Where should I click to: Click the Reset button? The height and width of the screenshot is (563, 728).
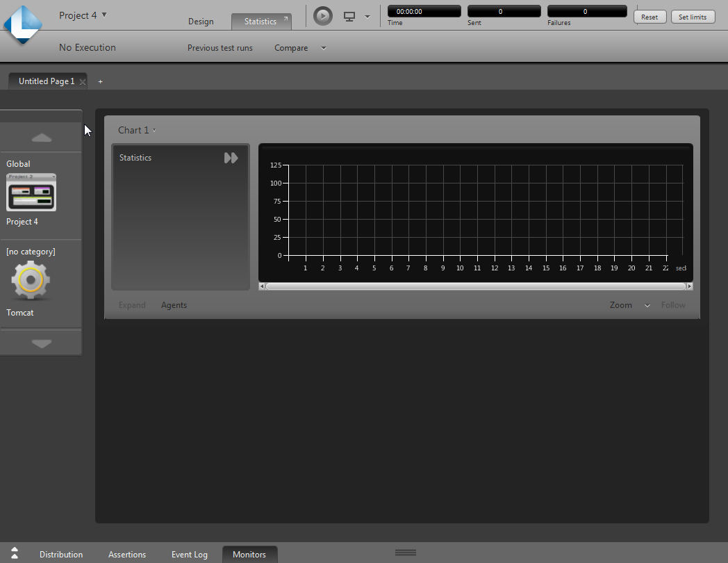650,17
